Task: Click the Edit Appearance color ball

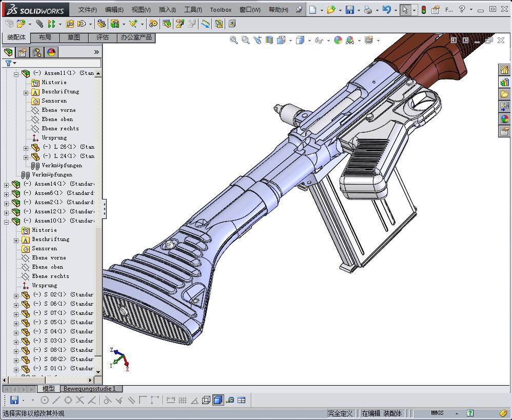Action: [x=338, y=40]
